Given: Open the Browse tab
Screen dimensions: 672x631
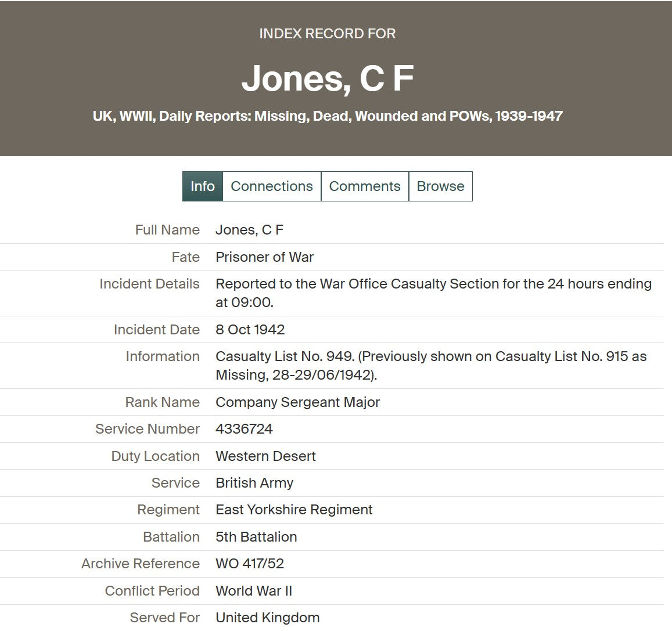Looking at the screenshot, I should [440, 186].
